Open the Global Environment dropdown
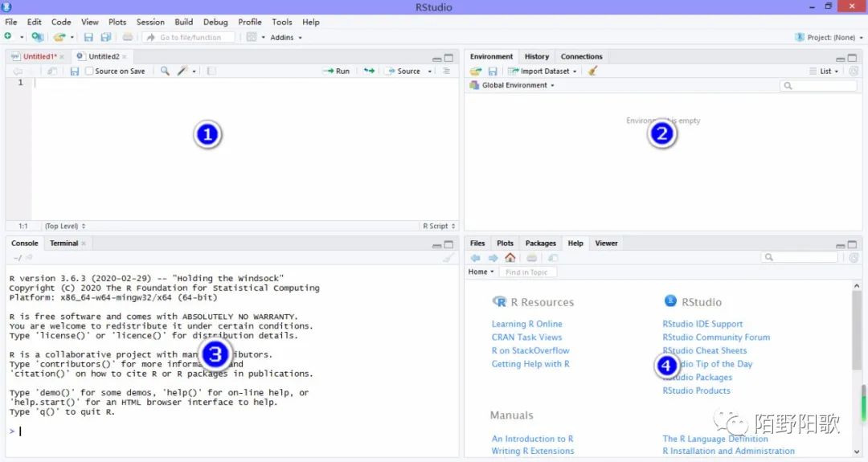Image resolution: width=868 pixels, height=462 pixels. tap(512, 85)
